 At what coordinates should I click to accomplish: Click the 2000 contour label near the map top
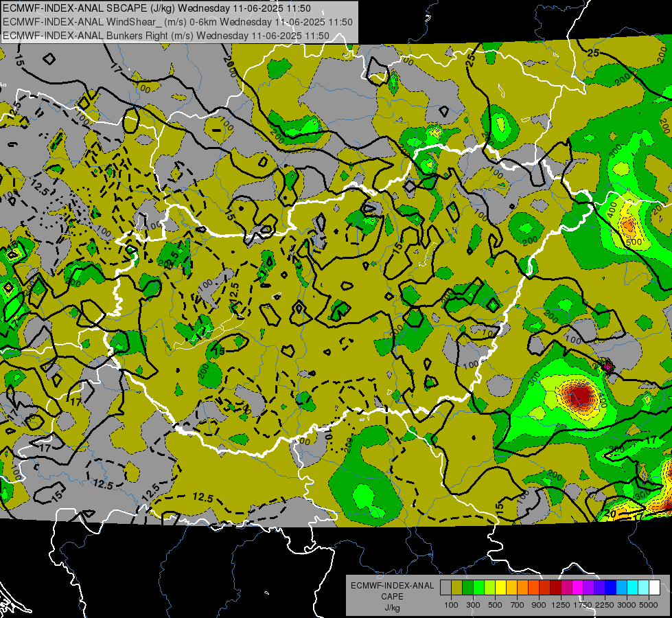(x=230, y=66)
